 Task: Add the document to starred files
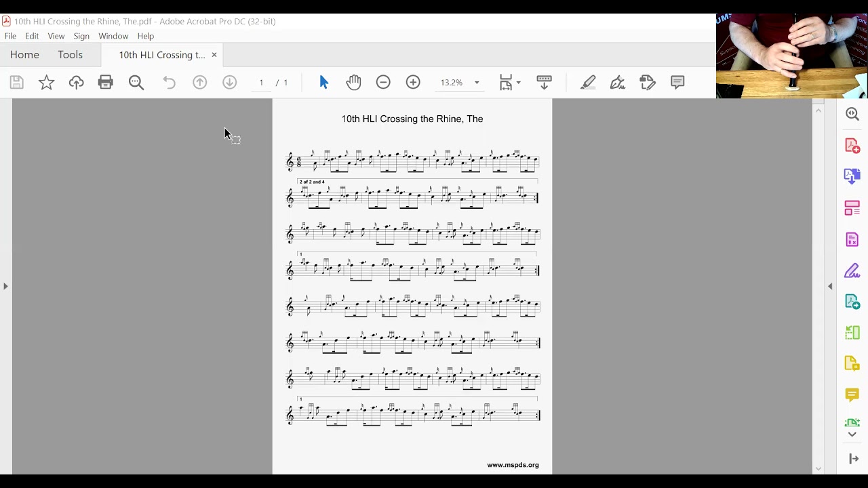46,82
